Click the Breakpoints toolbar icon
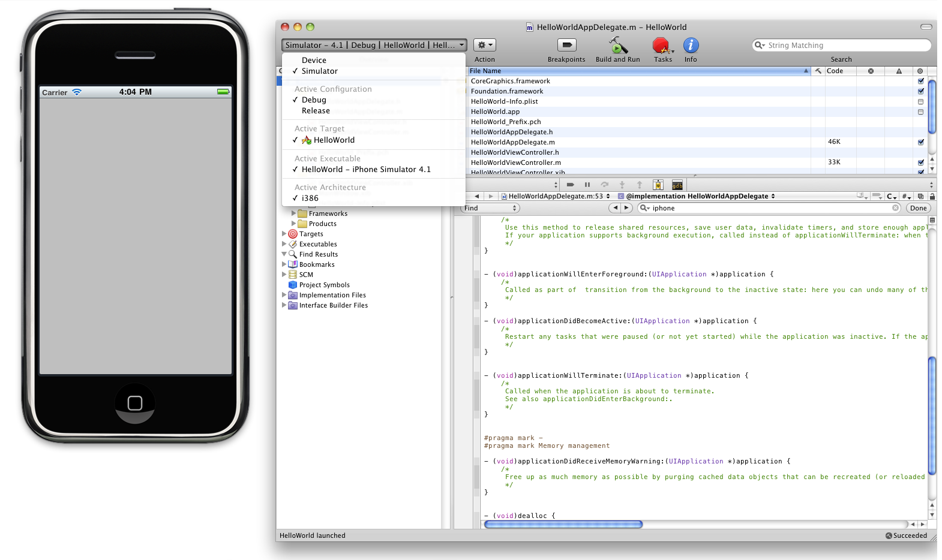This screenshot has width=942, height=560. [566, 45]
